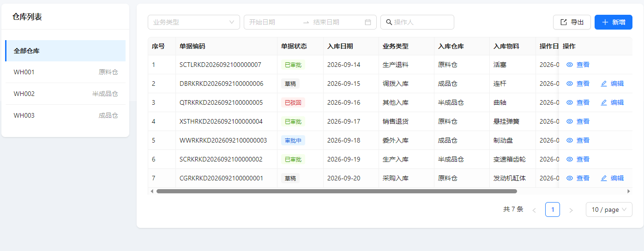Viewport: 644px width, 251px height.
Task: Select warehouse WH002 半成品仓
Action: (66, 94)
